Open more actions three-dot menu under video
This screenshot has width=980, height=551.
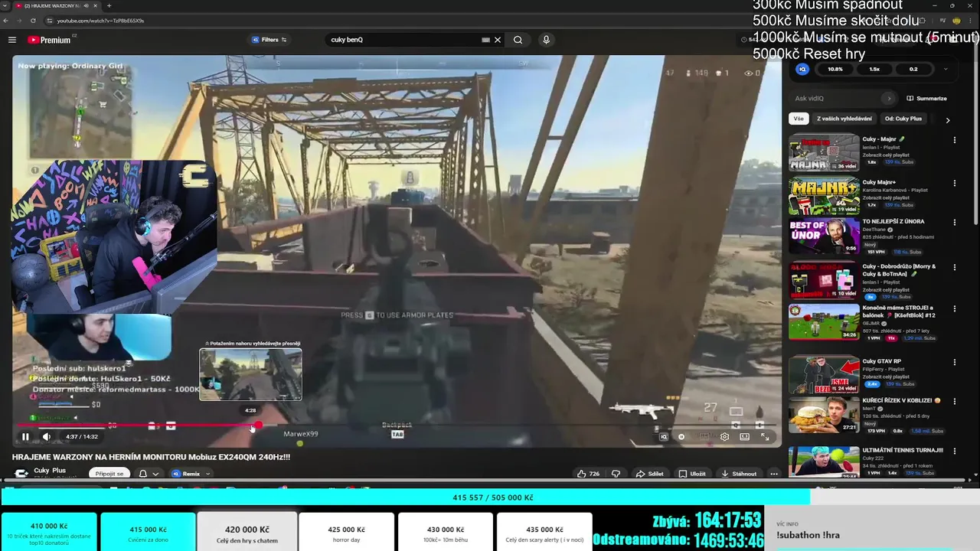tap(774, 474)
